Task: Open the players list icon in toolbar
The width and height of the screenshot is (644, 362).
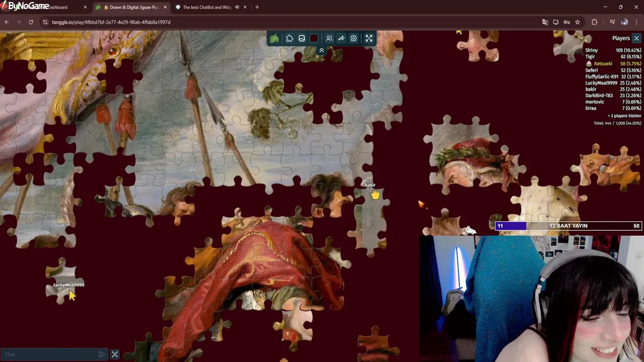Action: [329, 39]
